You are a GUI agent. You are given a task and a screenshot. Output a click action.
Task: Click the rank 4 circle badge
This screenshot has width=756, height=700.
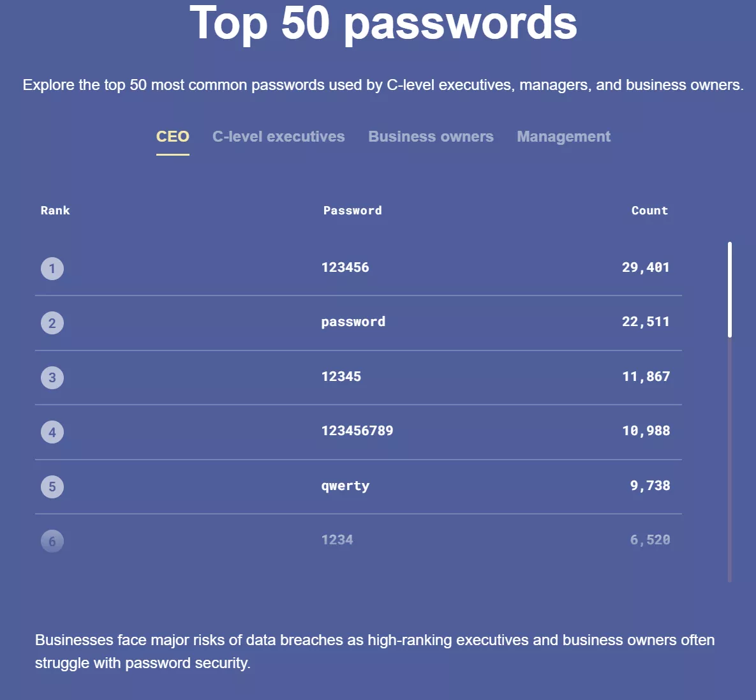tap(52, 432)
